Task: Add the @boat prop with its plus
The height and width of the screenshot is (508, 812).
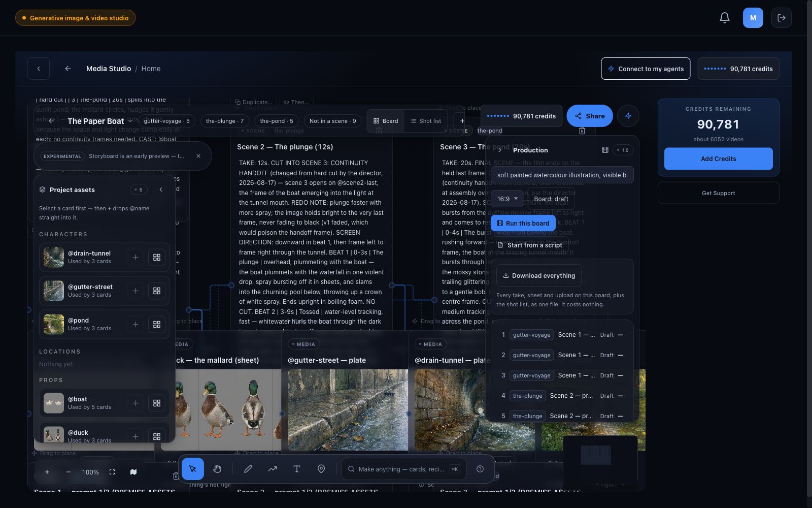Action: coord(136,403)
